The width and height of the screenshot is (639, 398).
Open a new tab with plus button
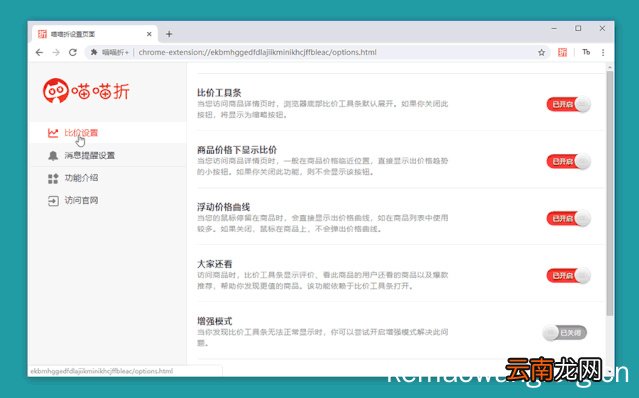[169, 34]
